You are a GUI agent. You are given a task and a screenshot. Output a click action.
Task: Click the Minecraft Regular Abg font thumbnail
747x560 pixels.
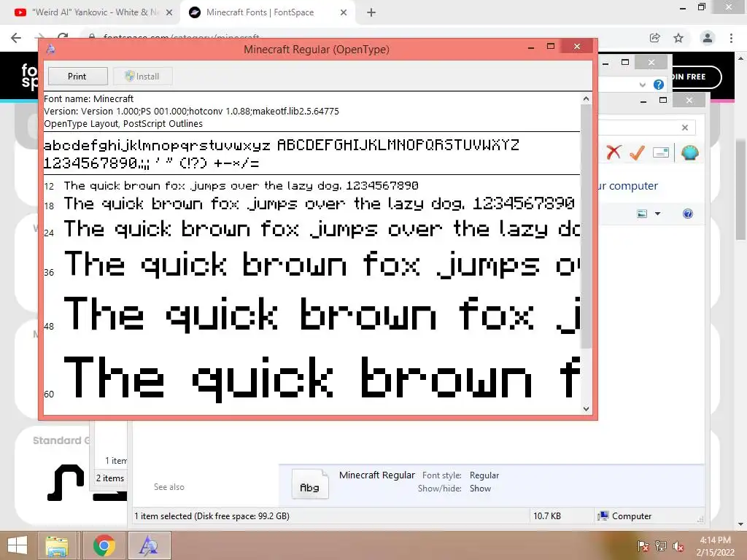[x=310, y=484]
